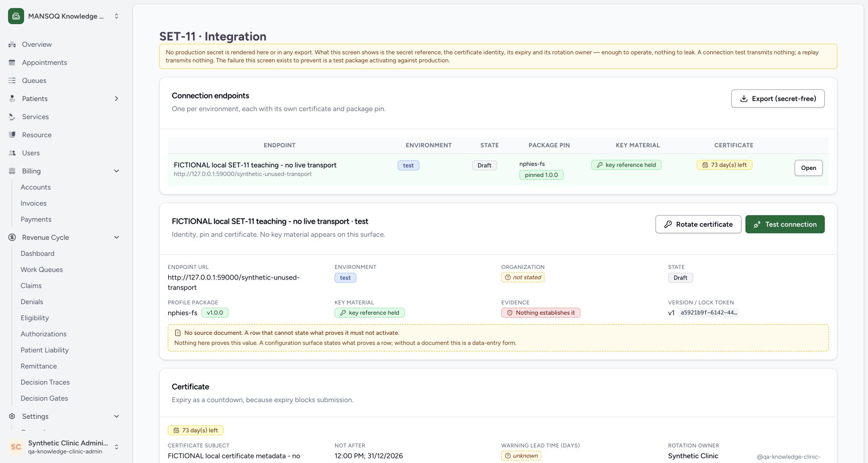Click the 'key reference held' badge in table row
868x463 pixels.
tap(626, 165)
